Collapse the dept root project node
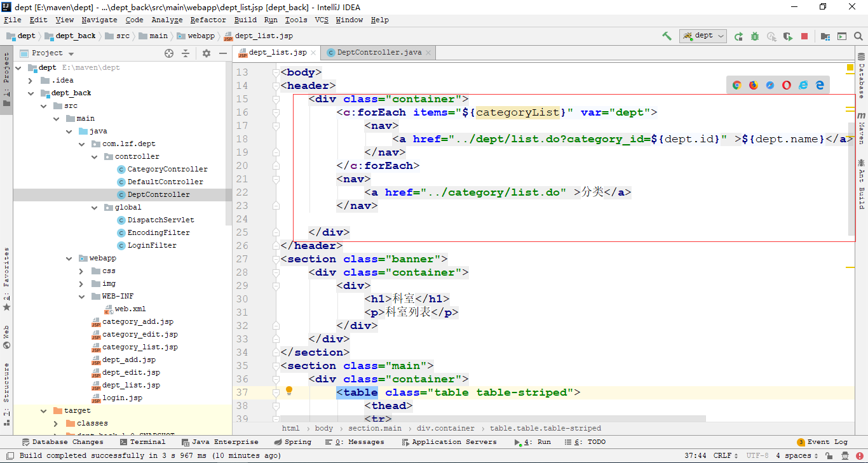Image resolution: width=868 pixels, height=463 pixels. [x=18, y=67]
